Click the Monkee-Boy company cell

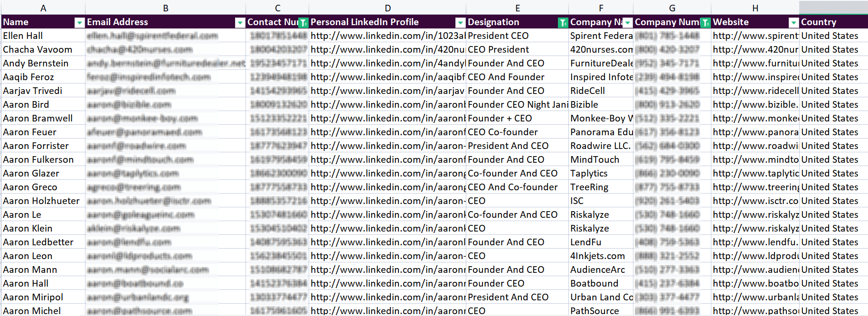pos(601,118)
